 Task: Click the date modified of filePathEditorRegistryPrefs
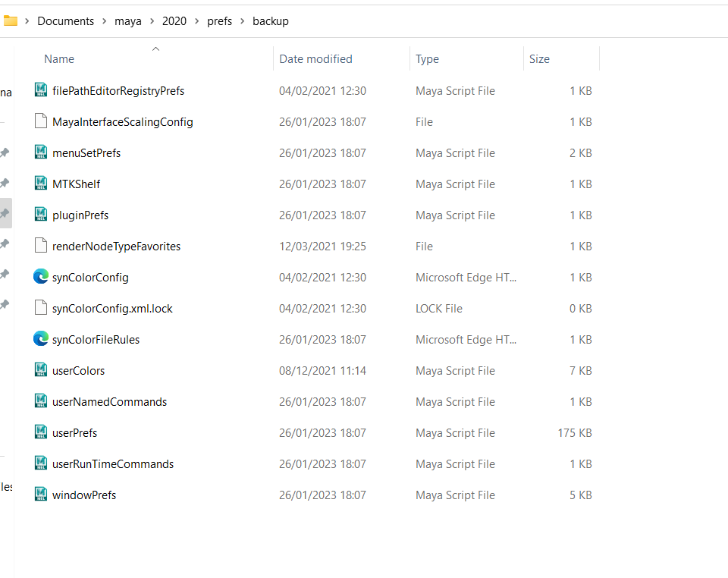coord(323,91)
